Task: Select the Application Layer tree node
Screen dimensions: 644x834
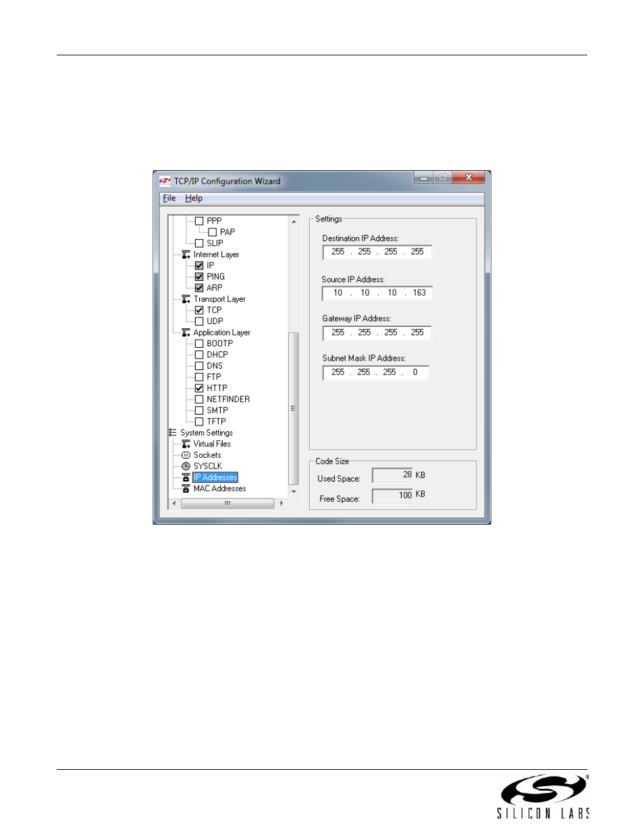Action: pyautogui.click(x=221, y=332)
